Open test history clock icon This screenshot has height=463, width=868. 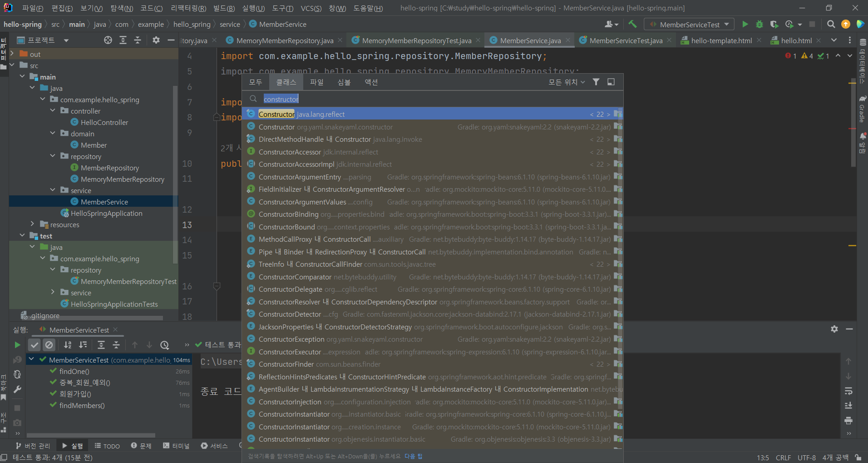(x=165, y=345)
